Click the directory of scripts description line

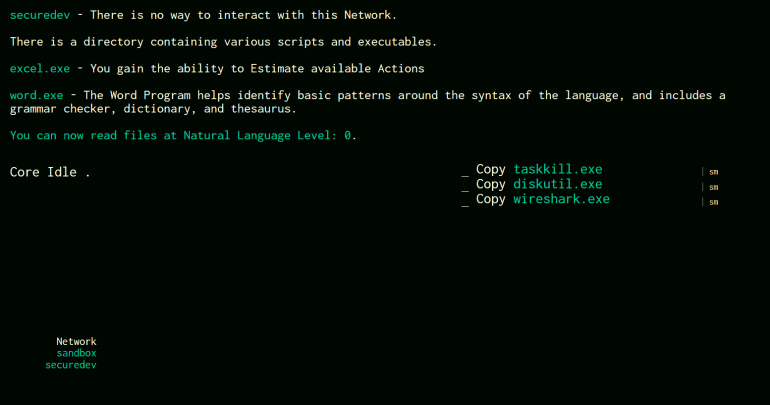pyautogui.click(x=223, y=41)
